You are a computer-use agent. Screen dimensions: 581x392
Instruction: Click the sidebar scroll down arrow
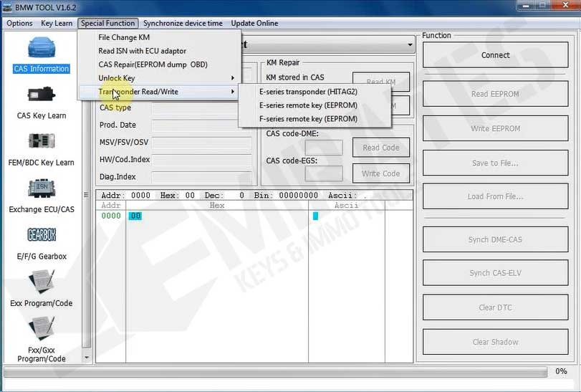tap(87, 358)
